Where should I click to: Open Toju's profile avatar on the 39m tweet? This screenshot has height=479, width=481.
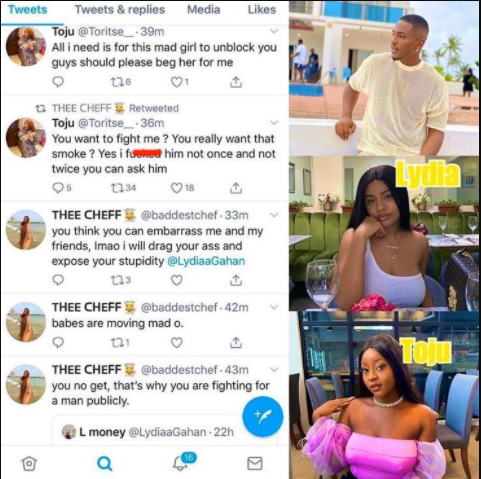tap(26, 46)
